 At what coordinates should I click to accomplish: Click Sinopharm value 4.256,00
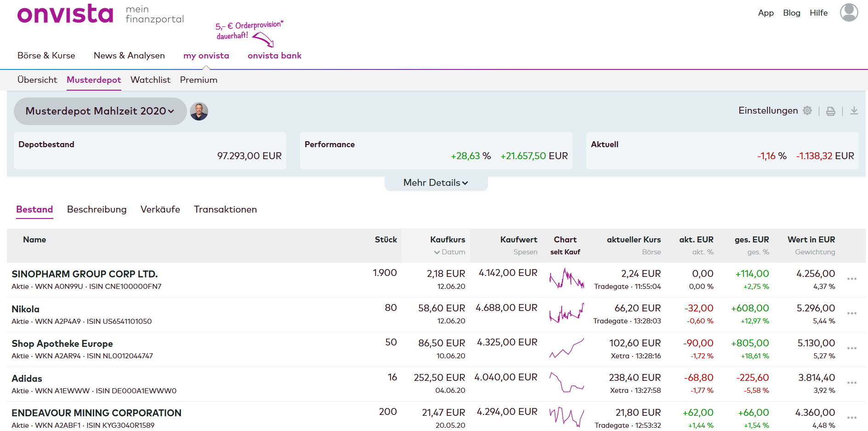(816, 274)
